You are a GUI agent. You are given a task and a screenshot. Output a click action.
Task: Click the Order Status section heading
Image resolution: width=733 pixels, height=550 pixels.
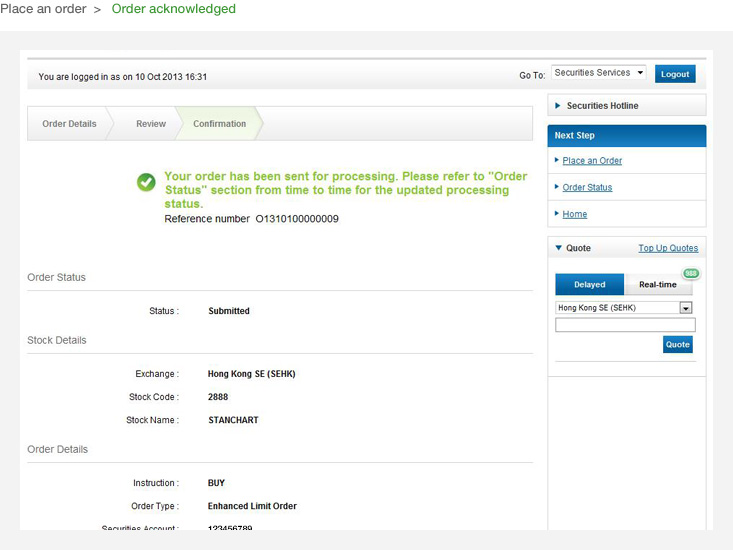tap(56, 277)
